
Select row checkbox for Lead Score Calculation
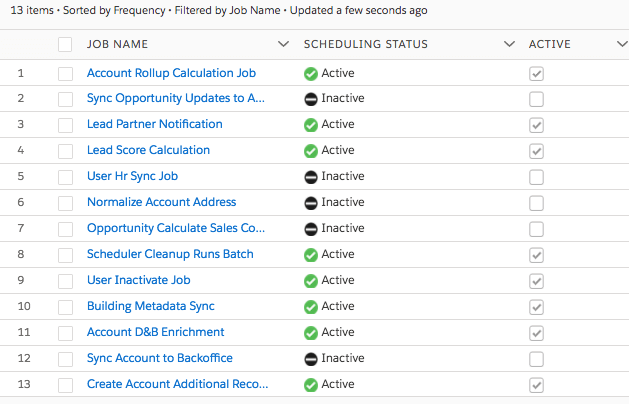tap(66, 151)
